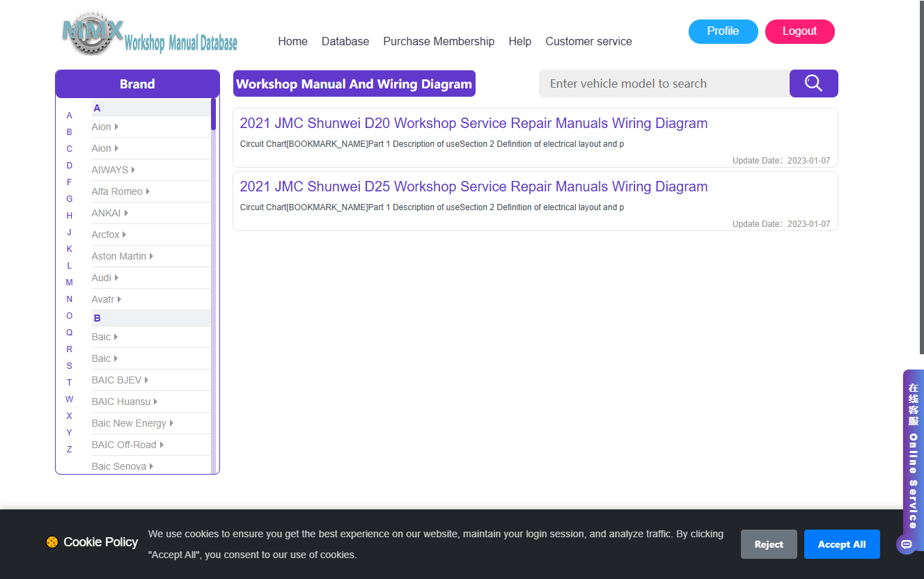The image size is (924, 579).
Task: Expand the AIWAYS brand
Action: (x=113, y=170)
